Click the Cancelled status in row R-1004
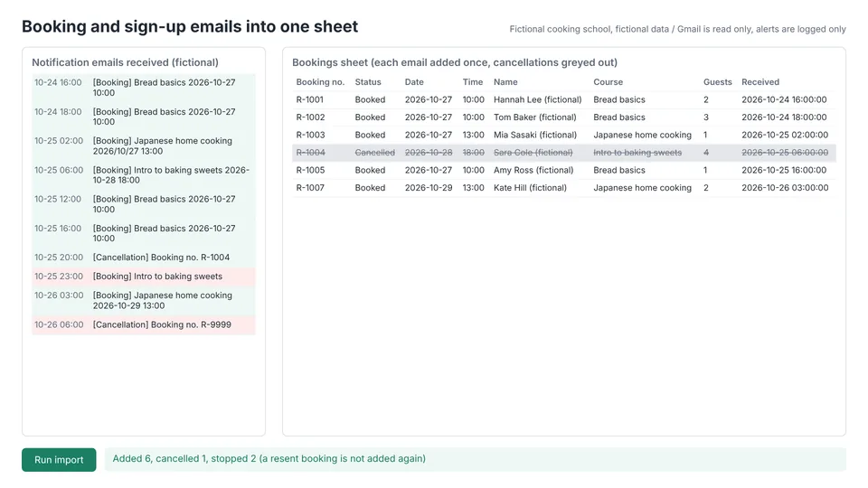The width and height of the screenshot is (868, 488). pyautogui.click(x=374, y=153)
